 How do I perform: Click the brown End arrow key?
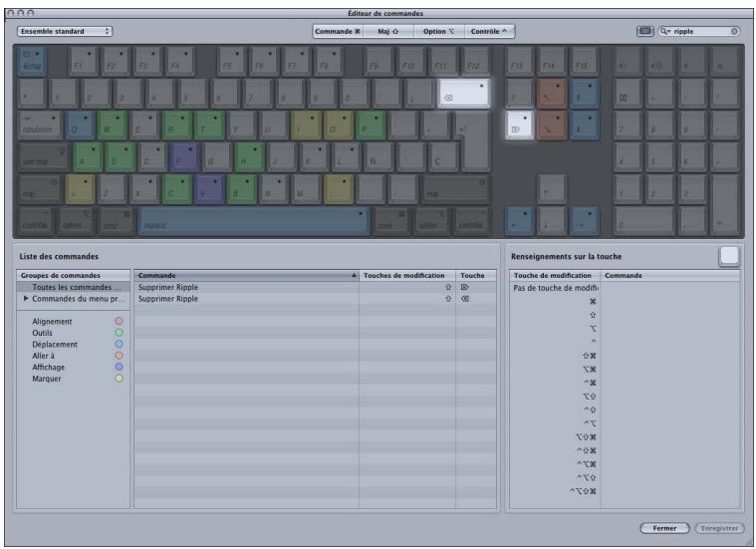click(551, 126)
